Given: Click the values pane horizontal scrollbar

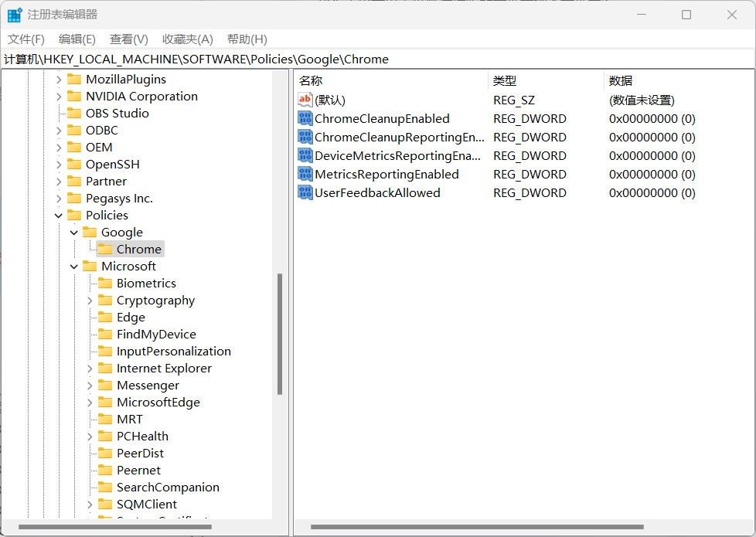Looking at the screenshot, I should click(x=477, y=527).
